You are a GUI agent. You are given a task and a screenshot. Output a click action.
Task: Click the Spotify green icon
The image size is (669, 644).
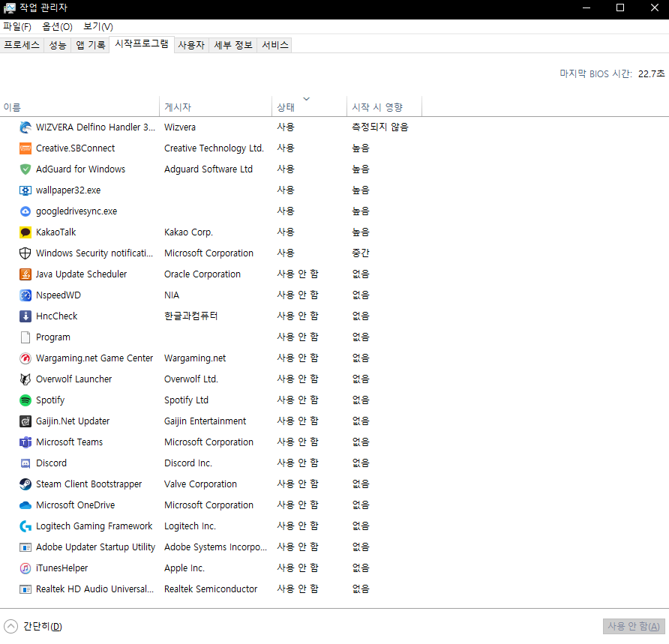point(25,400)
